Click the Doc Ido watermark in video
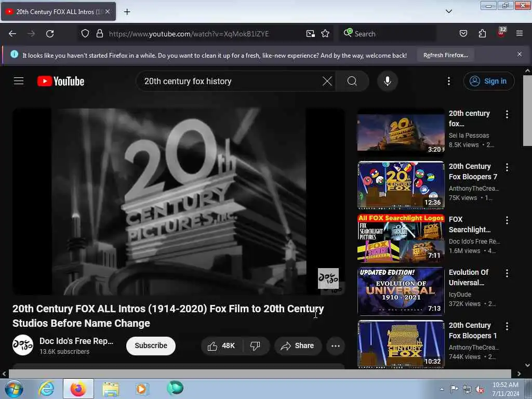The width and height of the screenshot is (532, 399). click(x=328, y=278)
